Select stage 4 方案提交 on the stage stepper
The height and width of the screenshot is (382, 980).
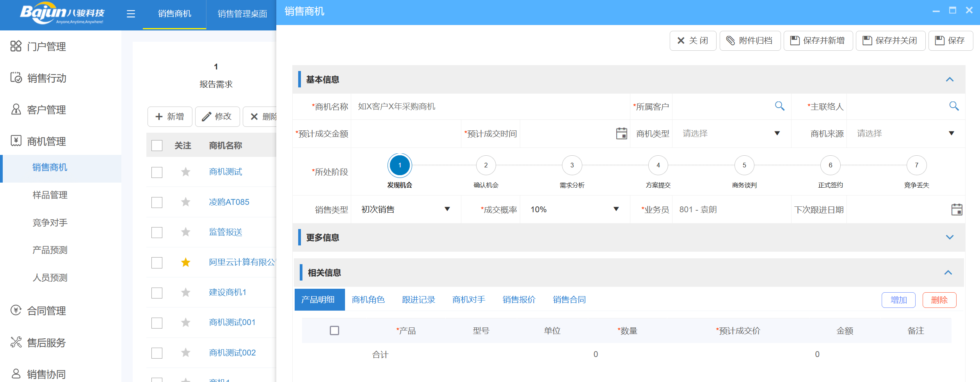(658, 165)
